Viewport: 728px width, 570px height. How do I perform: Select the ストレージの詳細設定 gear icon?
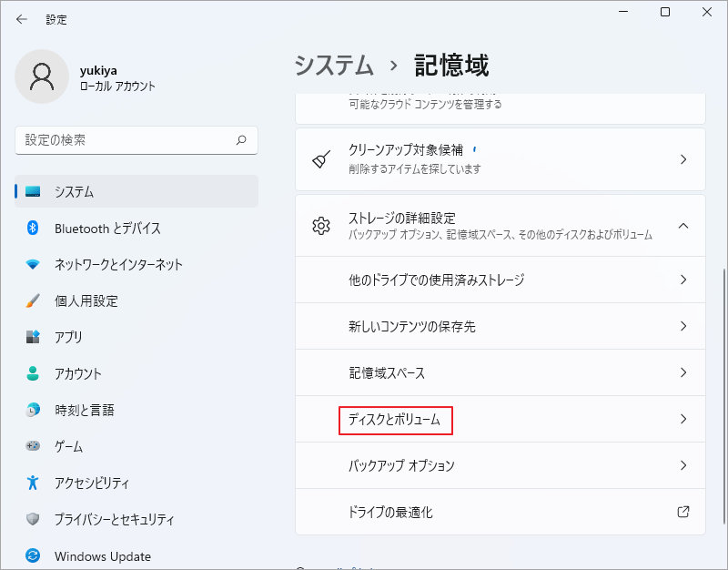pos(320,224)
